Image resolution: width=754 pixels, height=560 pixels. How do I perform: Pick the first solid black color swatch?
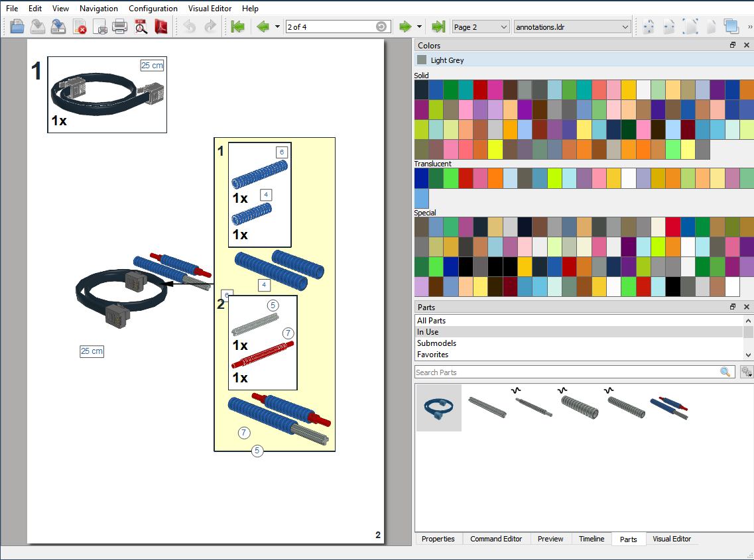422,90
